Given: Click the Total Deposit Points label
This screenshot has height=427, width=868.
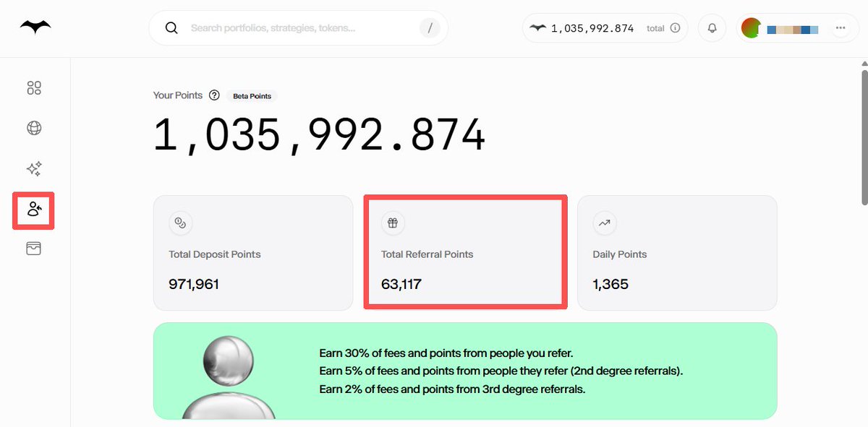Looking at the screenshot, I should 215,254.
